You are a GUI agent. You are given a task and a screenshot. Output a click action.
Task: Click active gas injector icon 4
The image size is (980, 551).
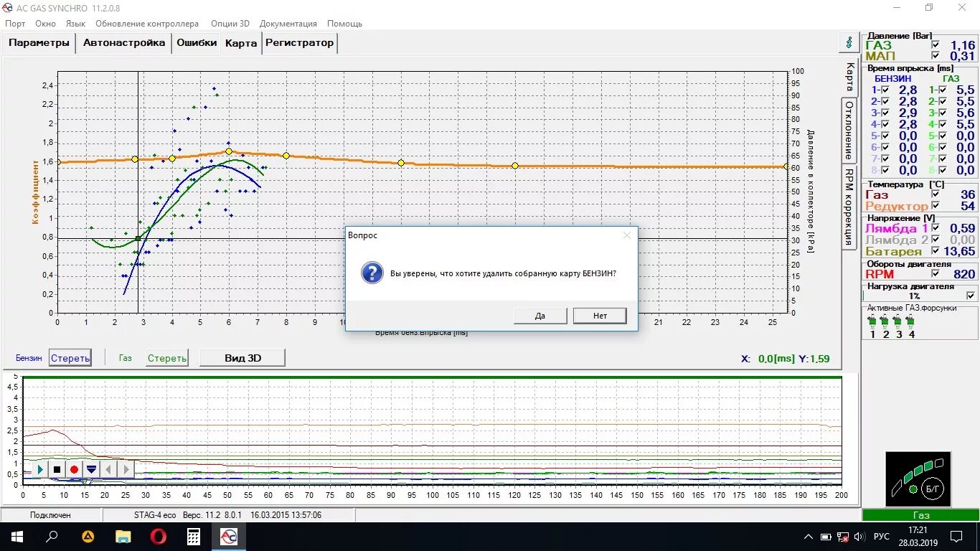click(911, 321)
